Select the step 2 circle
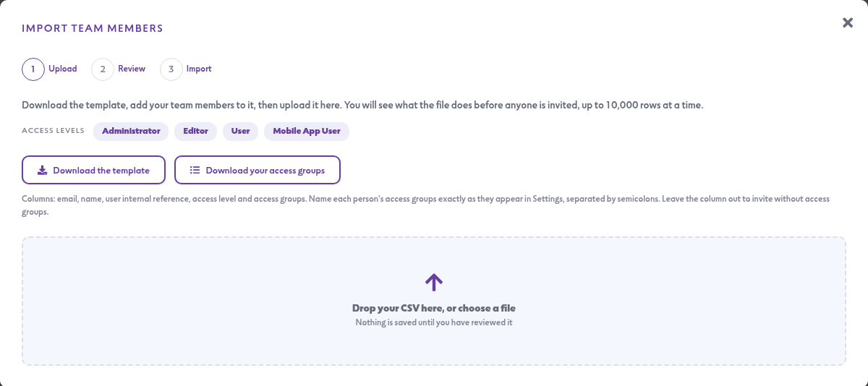The height and width of the screenshot is (386, 868). (103, 69)
